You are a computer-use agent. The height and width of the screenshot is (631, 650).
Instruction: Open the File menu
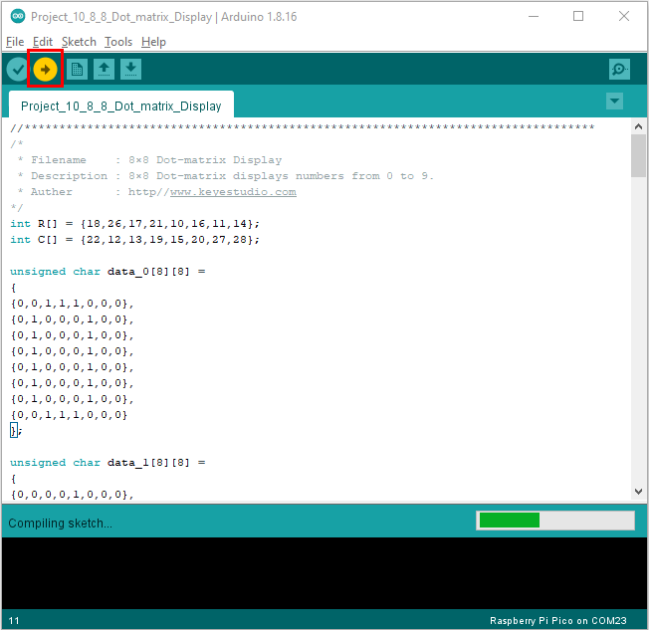pos(15,42)
